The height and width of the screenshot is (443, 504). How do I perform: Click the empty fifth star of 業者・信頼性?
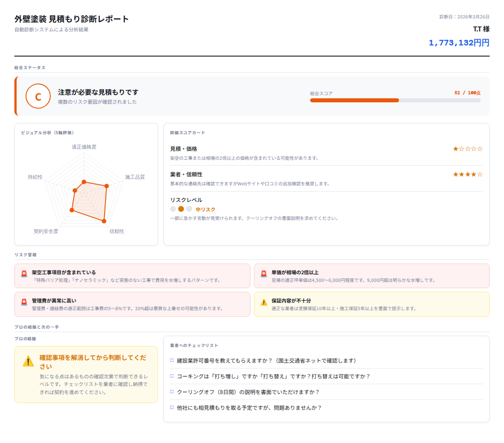click(480, 174)
